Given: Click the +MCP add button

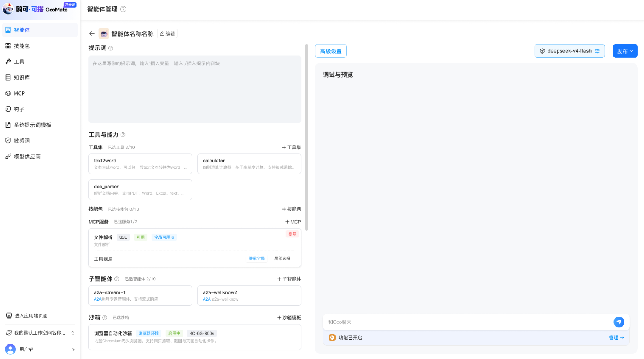Looking at the screenshot, I should coord(293,222).
